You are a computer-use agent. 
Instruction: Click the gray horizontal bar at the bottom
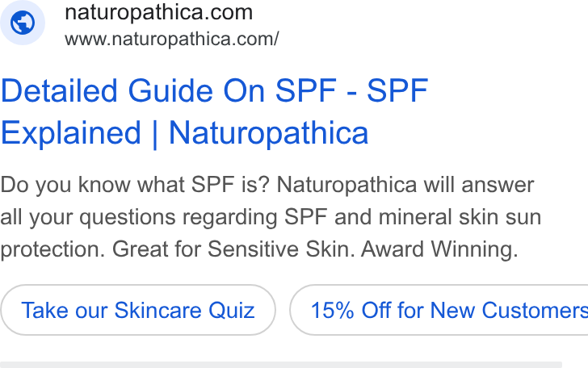pos(281,365)
